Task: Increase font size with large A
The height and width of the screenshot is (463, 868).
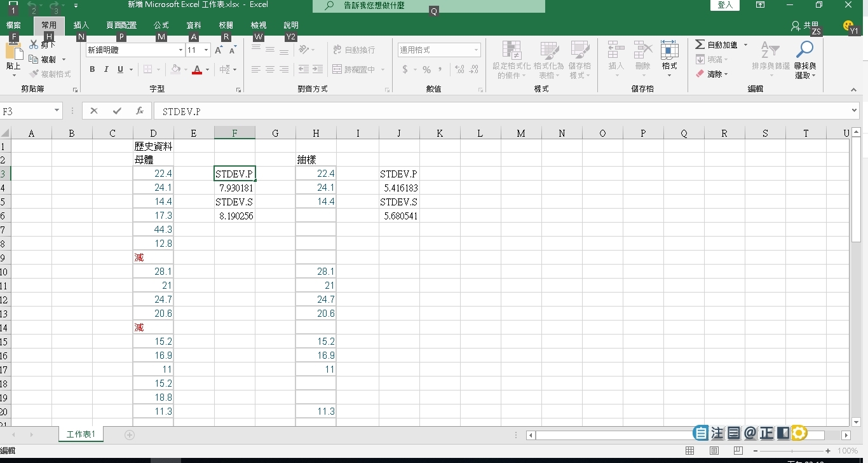Action: (219, 50)
